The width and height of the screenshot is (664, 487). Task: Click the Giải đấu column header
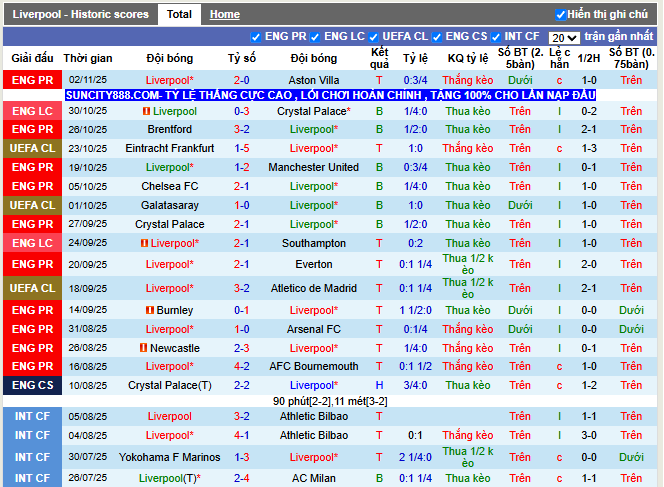coord(33,58)
